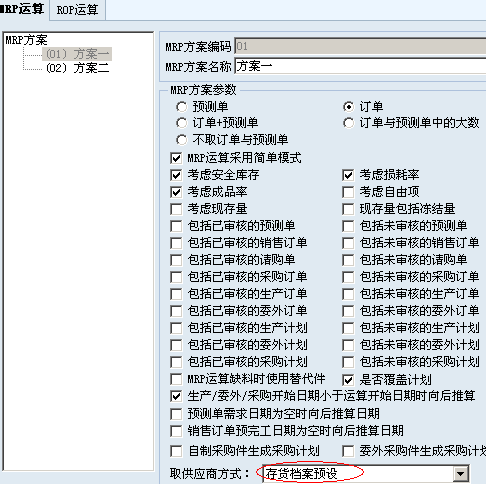Image resolution: width=486 pixels, height=484 pixels.
Task: Enable 包括已审核的预测单 checkbox
Action: 176,226
